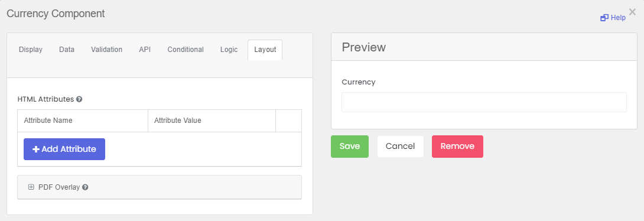This screenshot has height=221, width=644.
Task: Select the API tab
Action: [145, 50]
